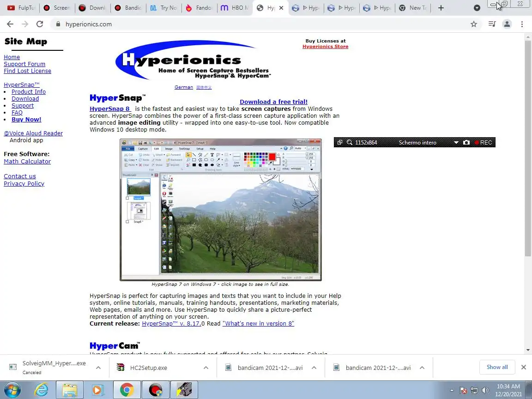Screen dimensions: 532x399
Task: Open the Support Forum link
Action: click(x=24, y=64)
